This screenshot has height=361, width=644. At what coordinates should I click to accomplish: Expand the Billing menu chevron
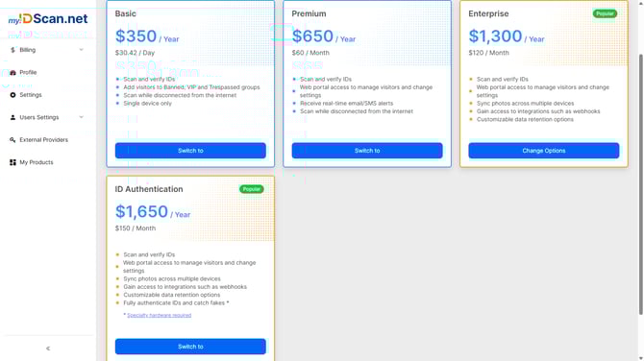click(x=81, y=50)
